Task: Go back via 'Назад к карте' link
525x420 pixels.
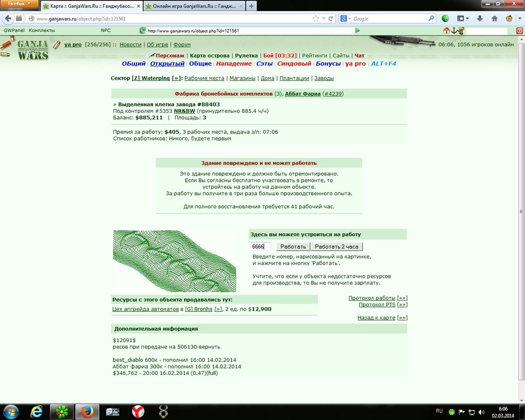Action: click(x=377, y=318)
